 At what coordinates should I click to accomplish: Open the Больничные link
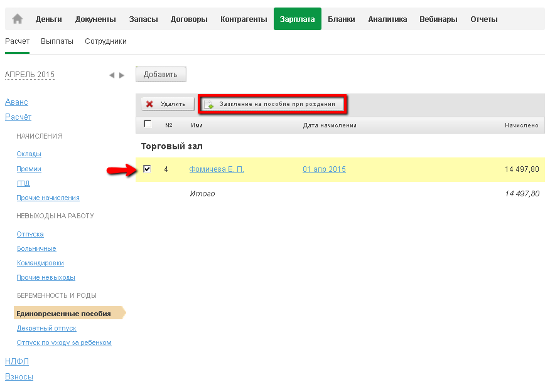click(x=36, y=248)
